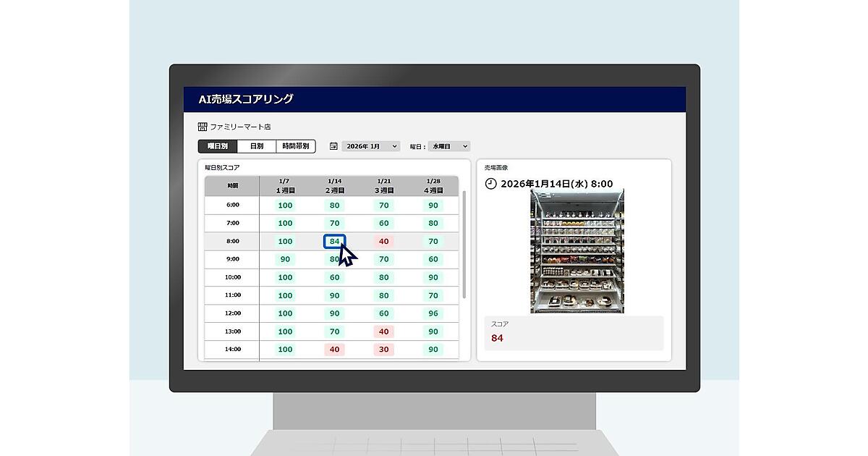
Task: Click the 14:00 time row label
Action: click(232, 350)
